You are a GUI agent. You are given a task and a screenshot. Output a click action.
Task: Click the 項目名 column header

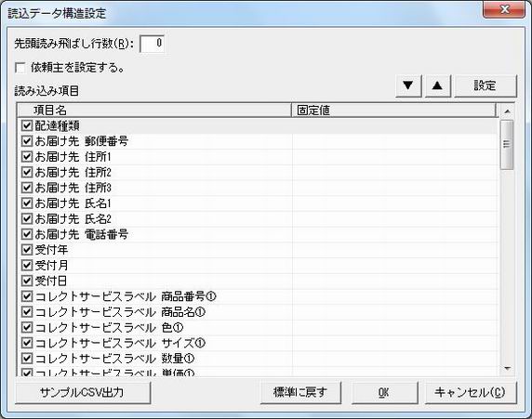tap(154, 111)
